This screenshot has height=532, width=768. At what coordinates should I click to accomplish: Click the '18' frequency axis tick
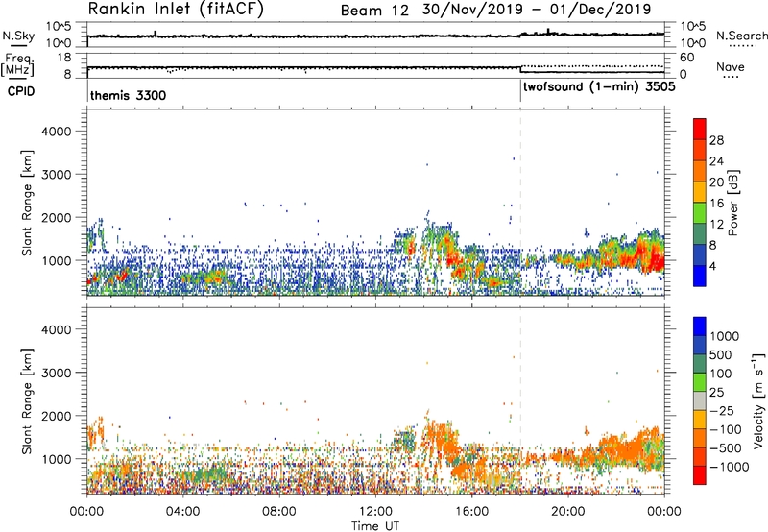pyautogui.click(x=64, y=58)
